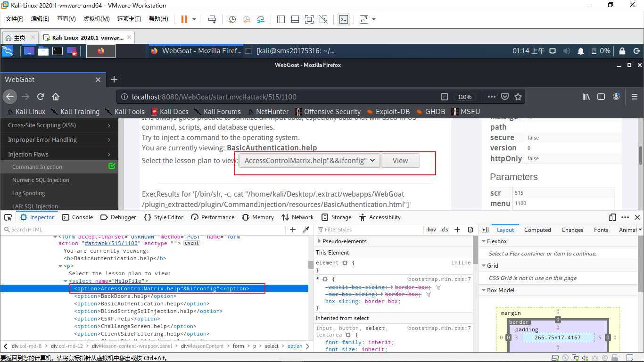Launch terminal from Kali panel
Viewport: 644px width, 362px height.
click(58, 51)
